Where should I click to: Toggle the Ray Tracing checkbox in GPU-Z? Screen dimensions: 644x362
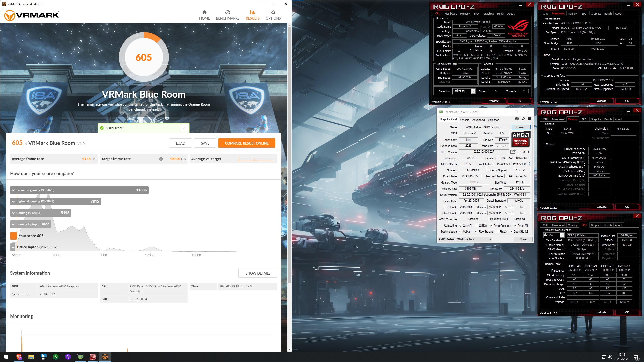pos(476,232)
